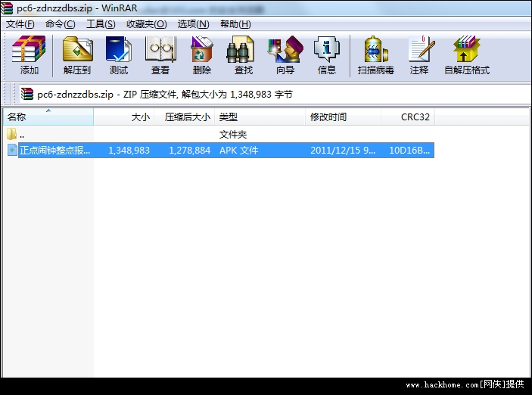Click the 1,278,884 packed size cell

click(x=190, y=150)
